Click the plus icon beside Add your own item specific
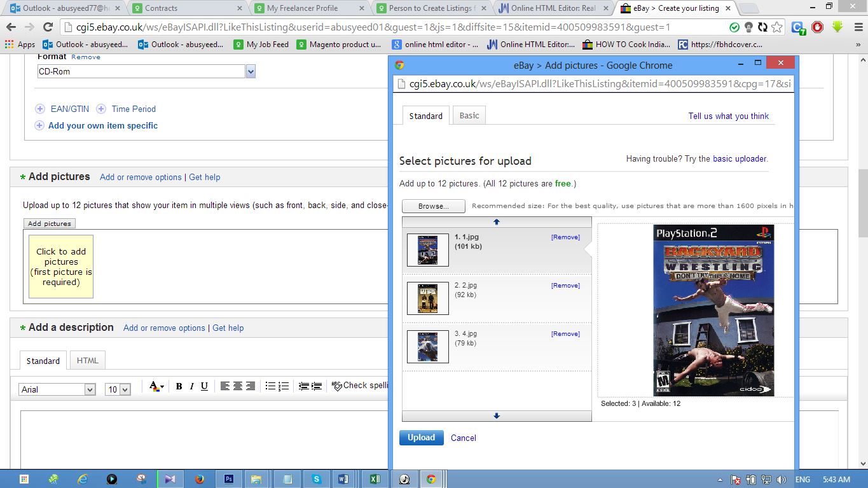Image resolution: width=868 pixels, height=488 pixels. (x=39, y=125)
